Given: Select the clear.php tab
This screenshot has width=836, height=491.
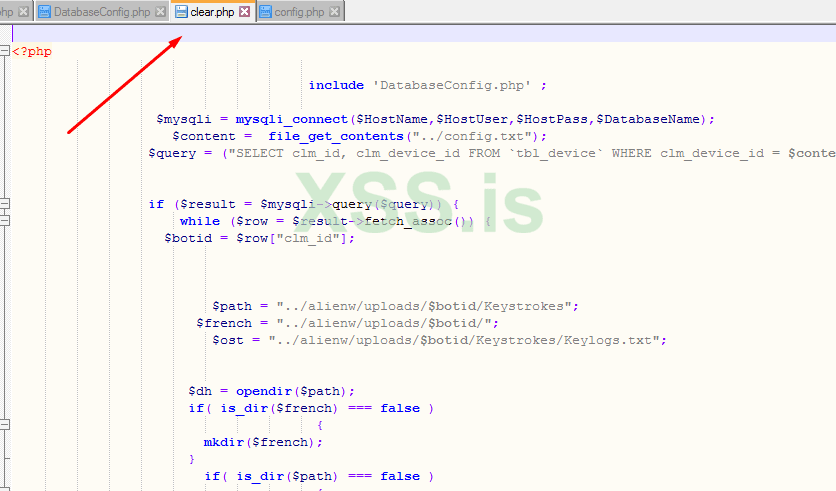Looking at the screenshot, I should click(x=212, y=12).
